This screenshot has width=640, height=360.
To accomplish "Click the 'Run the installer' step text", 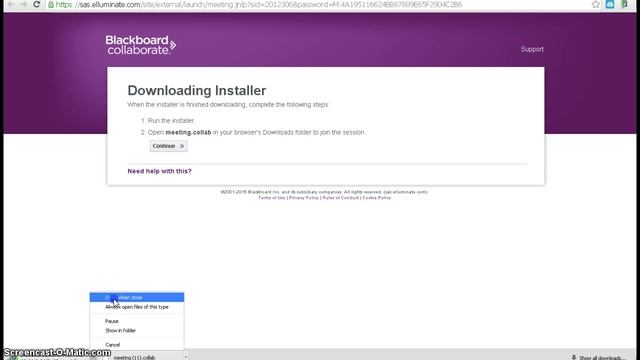I will pyautogui.click(x=171, y=120).
